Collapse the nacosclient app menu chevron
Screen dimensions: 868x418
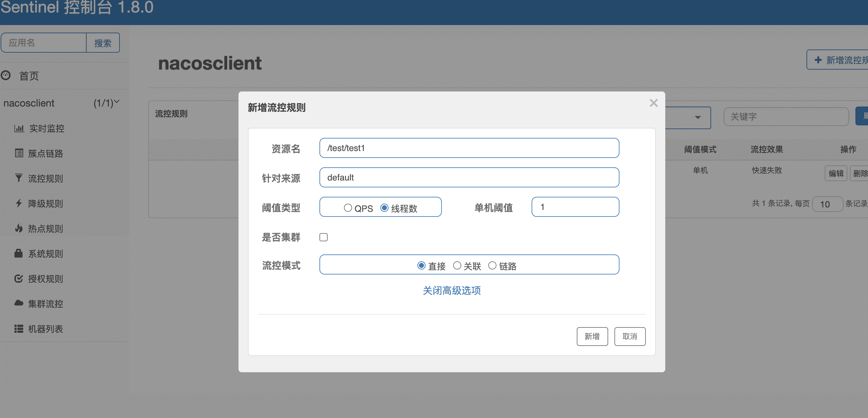coord(117,101)
